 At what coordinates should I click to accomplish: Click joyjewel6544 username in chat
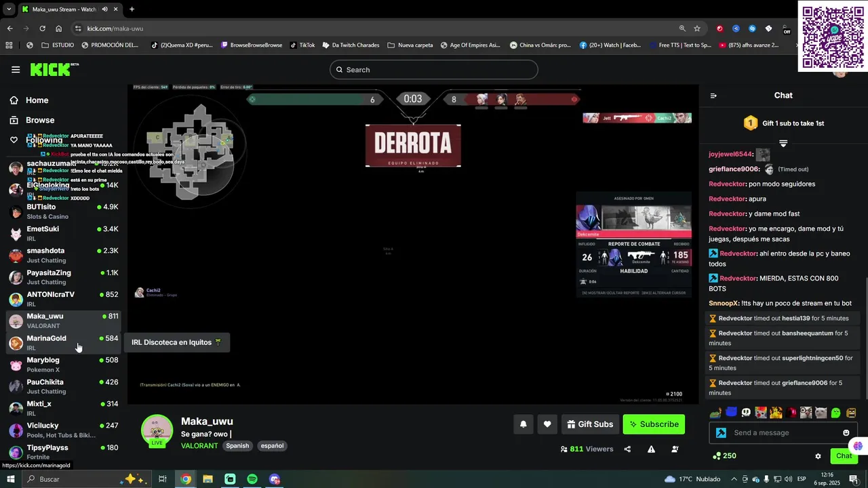[730, 155]
